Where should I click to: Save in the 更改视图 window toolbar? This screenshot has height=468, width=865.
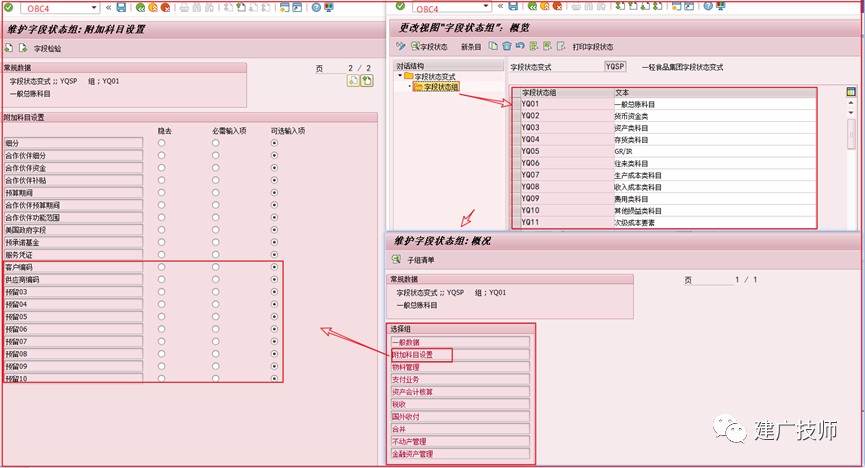[513, 6]
